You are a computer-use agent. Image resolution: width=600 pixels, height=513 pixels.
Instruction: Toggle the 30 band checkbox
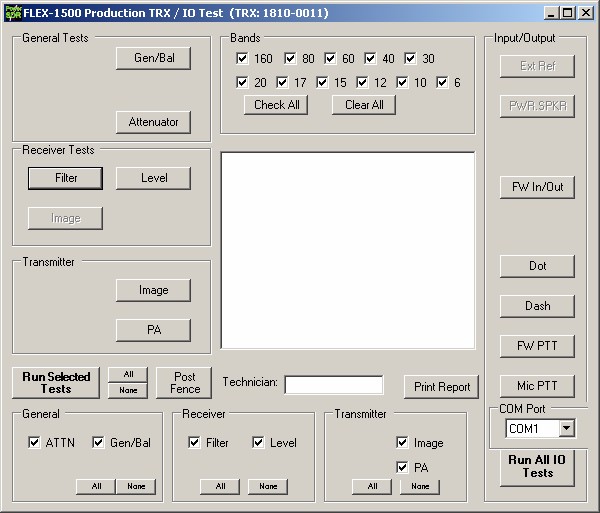click(x=410, y=59)
